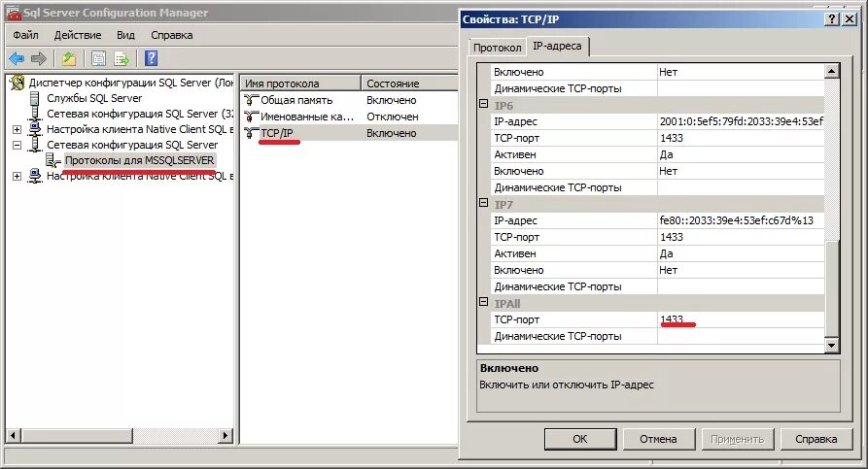
Task: Select the Именованные ка... protocol row
Action: [x=349, y=117]
